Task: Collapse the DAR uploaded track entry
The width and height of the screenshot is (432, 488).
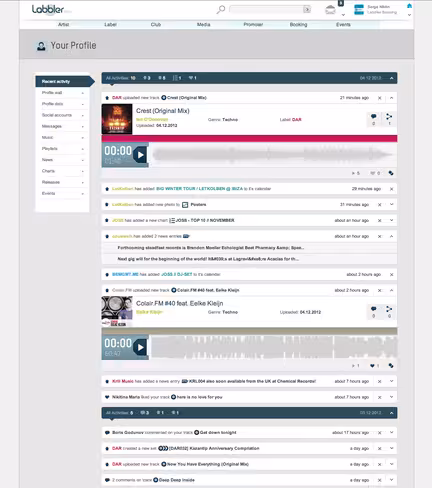Action: pyautogui.click(x=392, y=98)
